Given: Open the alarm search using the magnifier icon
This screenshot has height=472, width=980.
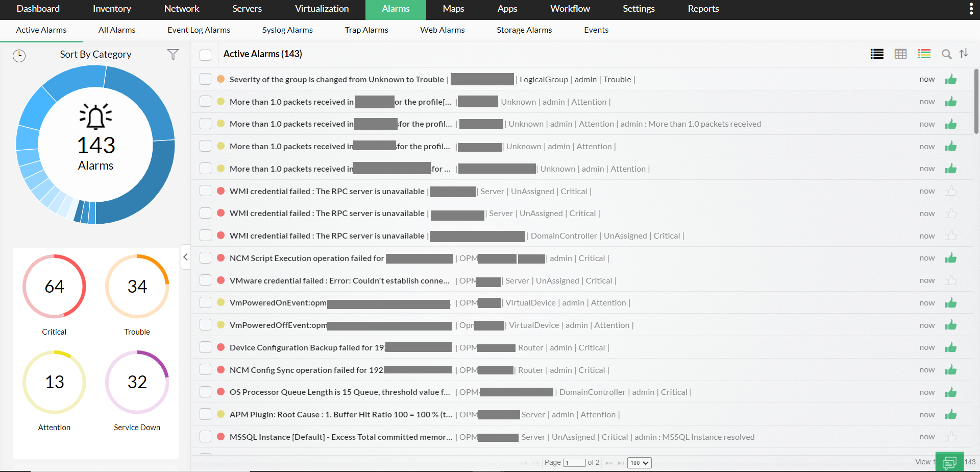Looking at the screenshot, I should (947, 54).
